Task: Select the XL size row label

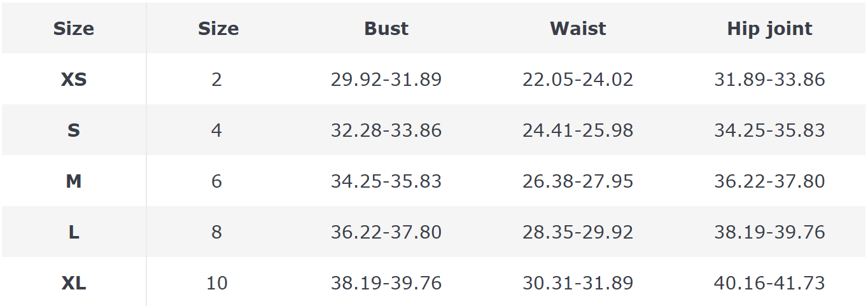Action: pos(74,283)
